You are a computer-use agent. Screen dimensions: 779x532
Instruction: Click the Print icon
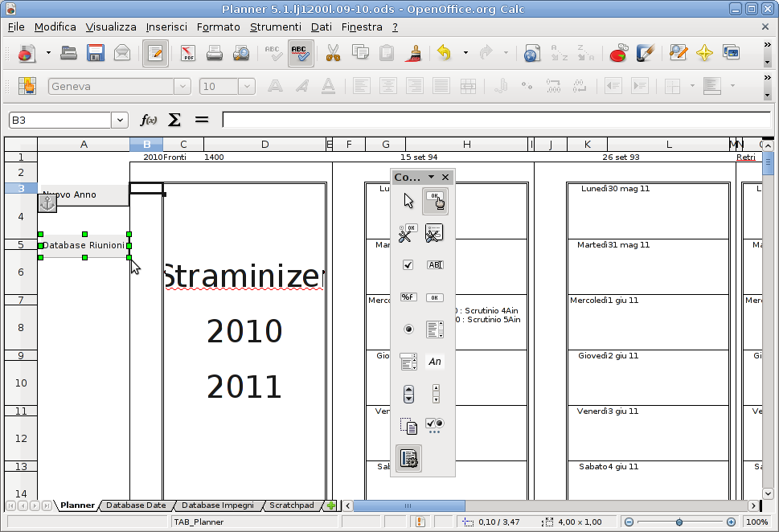point(215,53)
